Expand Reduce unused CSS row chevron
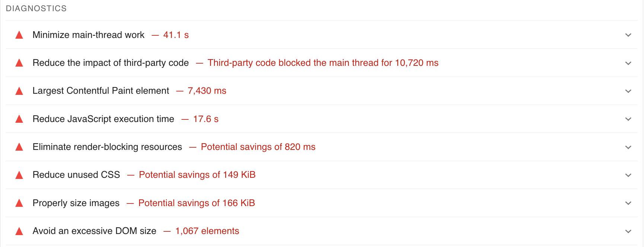 coord(628,175)
